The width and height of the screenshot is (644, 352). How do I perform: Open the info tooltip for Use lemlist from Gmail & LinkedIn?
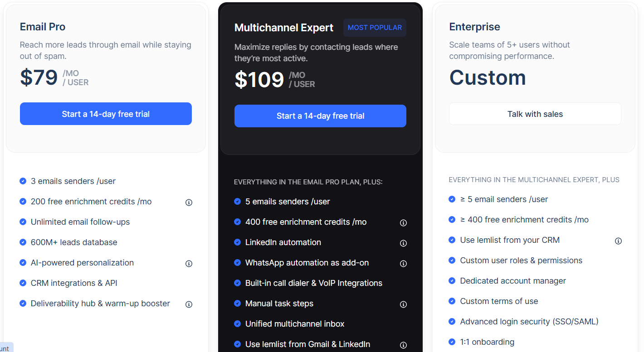[403, 345]
